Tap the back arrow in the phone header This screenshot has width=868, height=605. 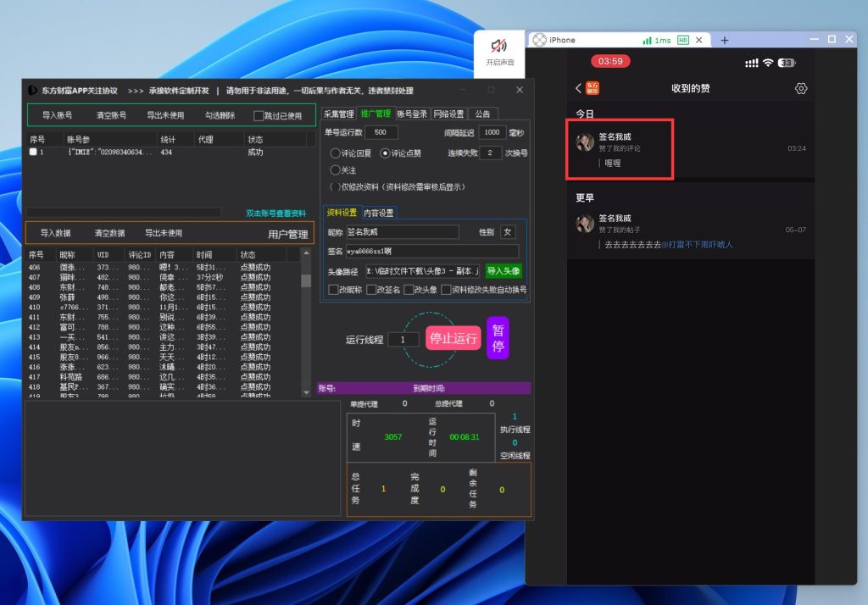pos(578,88)
